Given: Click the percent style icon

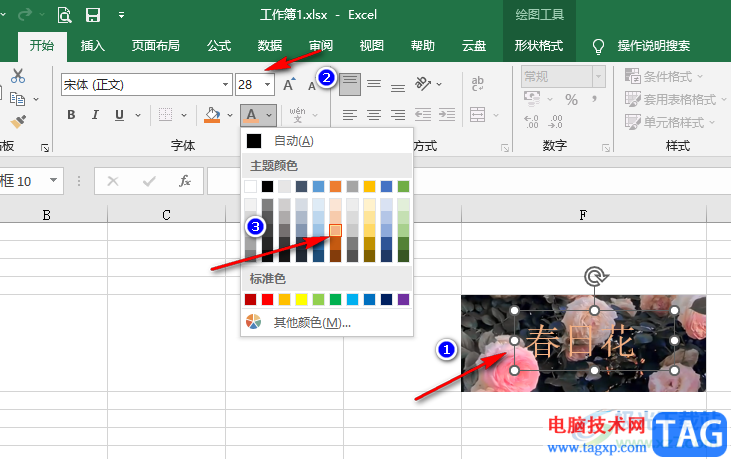Looking at the screenshot, I should click(x=571, y=99).
